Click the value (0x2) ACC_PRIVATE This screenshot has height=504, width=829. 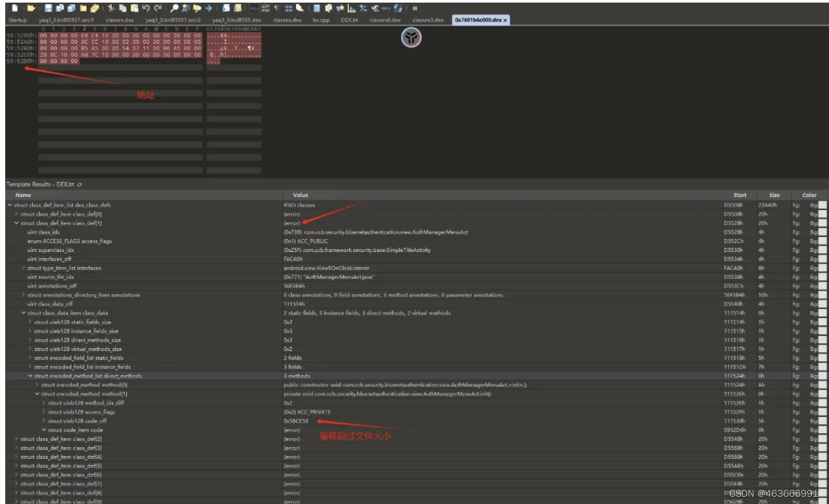click(x=307, y=412)
